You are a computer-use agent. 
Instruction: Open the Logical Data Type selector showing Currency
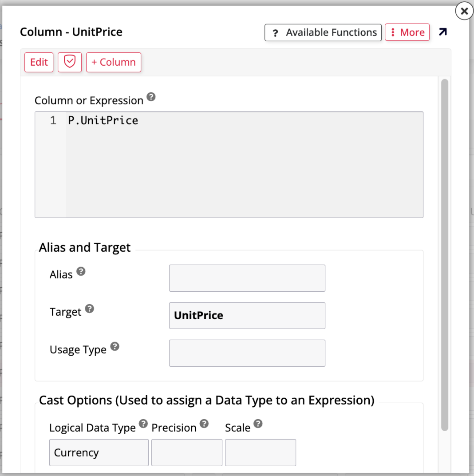99,452
